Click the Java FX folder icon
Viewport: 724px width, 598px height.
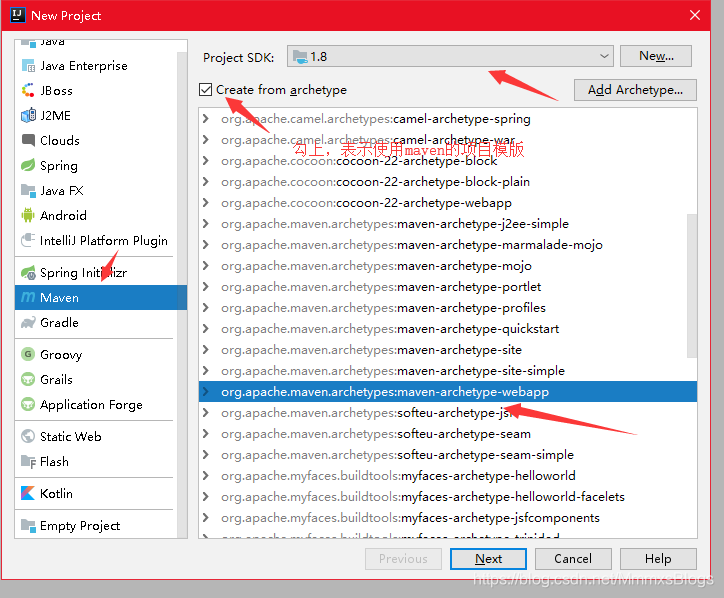28,190
